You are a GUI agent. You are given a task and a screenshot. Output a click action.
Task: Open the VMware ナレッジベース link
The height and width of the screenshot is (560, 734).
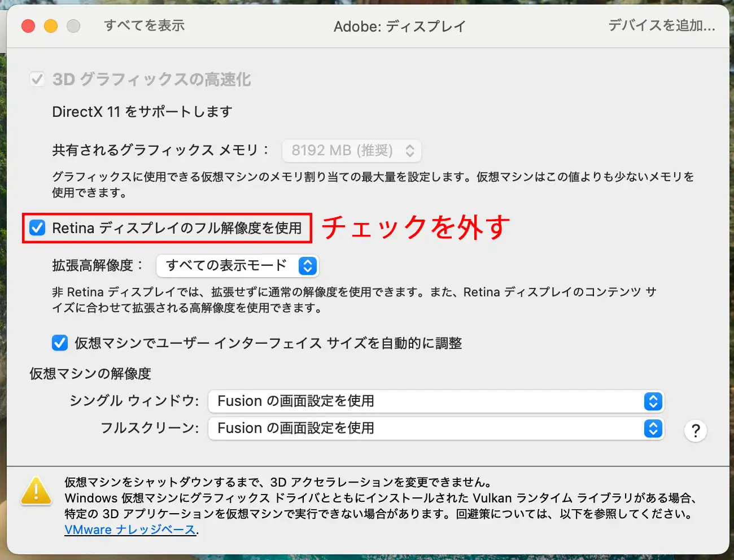130,530
